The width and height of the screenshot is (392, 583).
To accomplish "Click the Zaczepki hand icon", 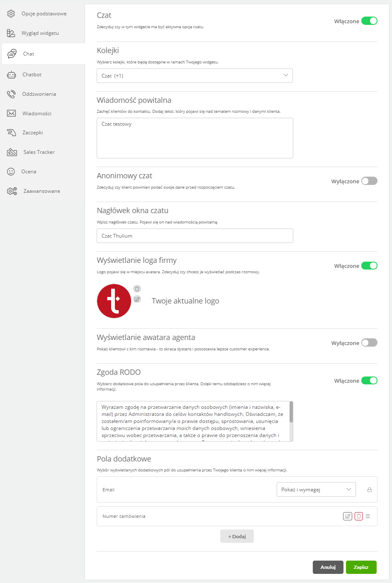I will click(x=12, y=133).
